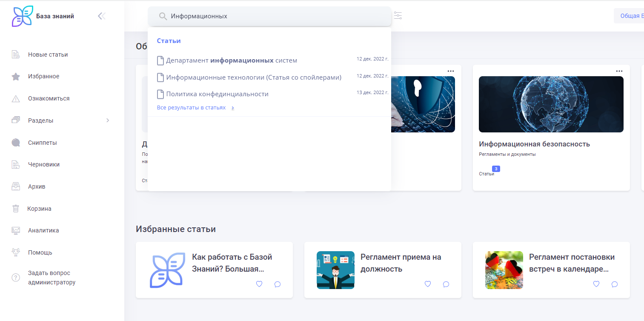Click thumbnail of Регламент приема на должность

coord(335,270)
